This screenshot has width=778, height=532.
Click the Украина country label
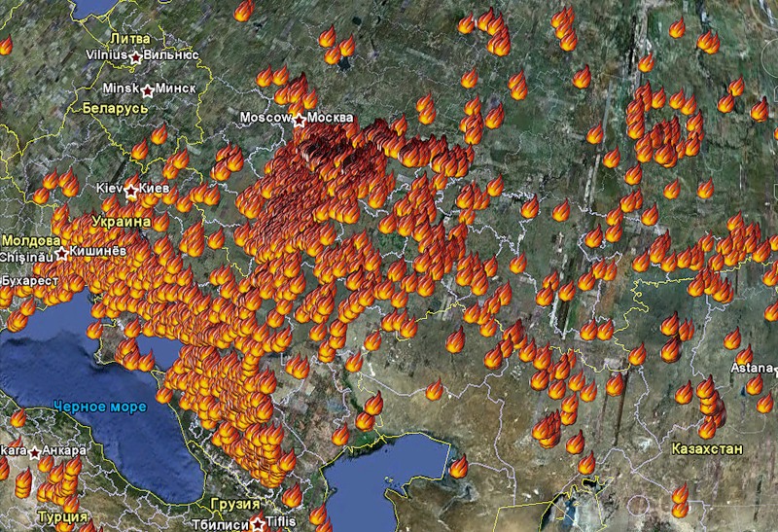(121, 222)
